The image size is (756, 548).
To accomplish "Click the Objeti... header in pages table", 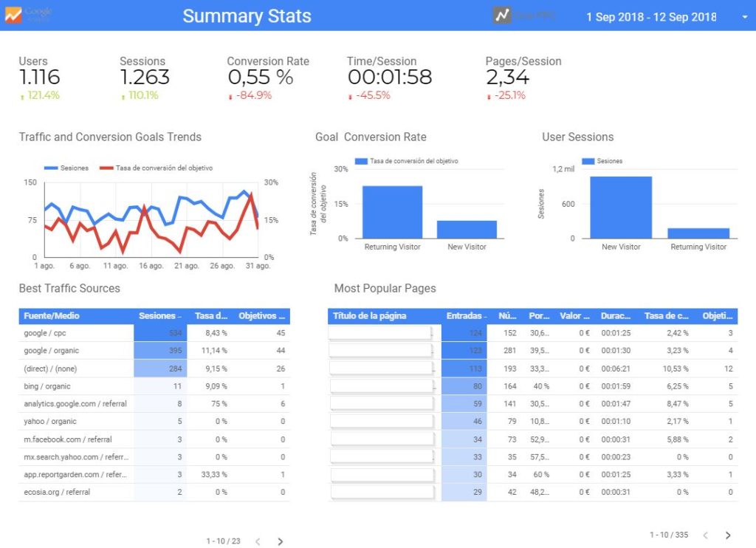I will tap(718, 316).
